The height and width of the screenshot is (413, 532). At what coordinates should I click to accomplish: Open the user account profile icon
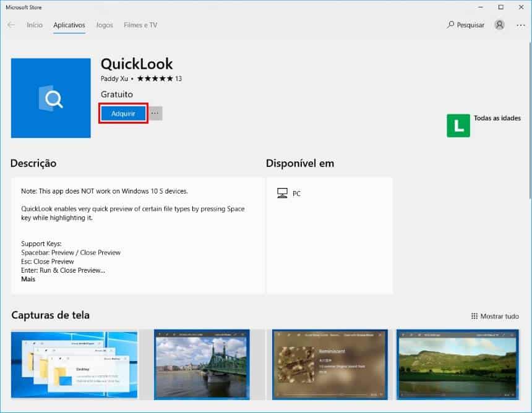(499, 25)
